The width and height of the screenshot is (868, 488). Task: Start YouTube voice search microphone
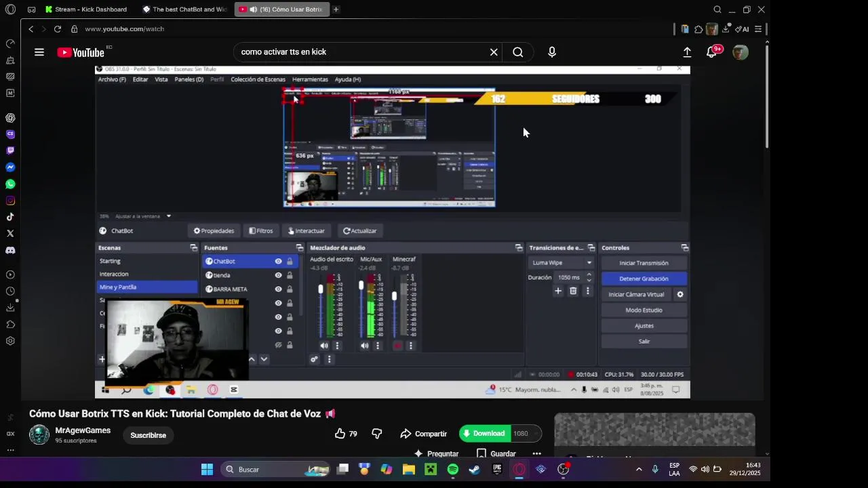(x=552, y=52)
